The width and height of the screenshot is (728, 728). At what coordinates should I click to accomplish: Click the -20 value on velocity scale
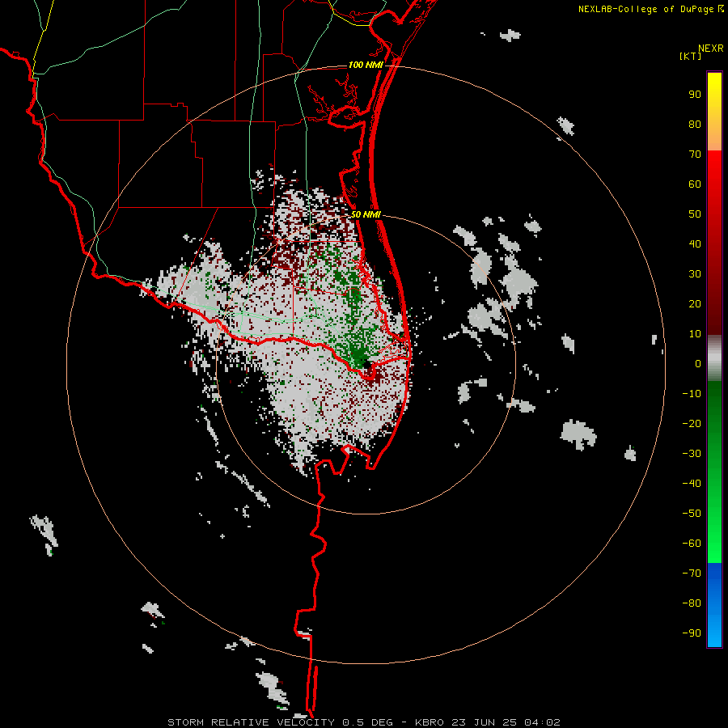692,424
